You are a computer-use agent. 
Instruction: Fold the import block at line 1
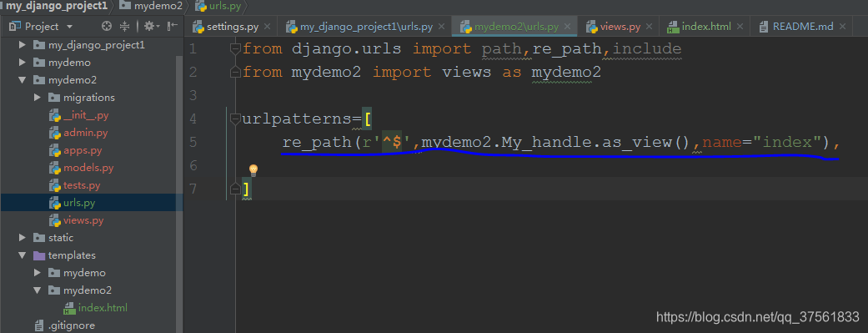tap(235, 48)
